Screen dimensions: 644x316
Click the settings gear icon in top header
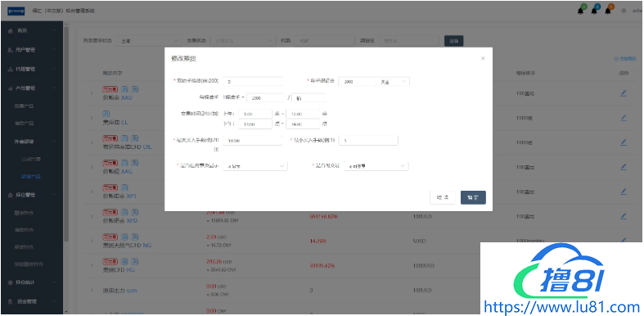click(x=624, y=11)
